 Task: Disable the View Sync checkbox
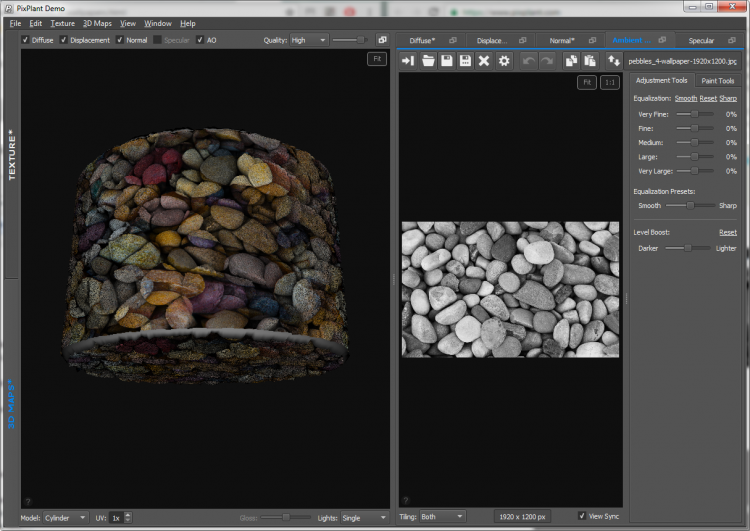pyautogui.click(x=583, y=516)
